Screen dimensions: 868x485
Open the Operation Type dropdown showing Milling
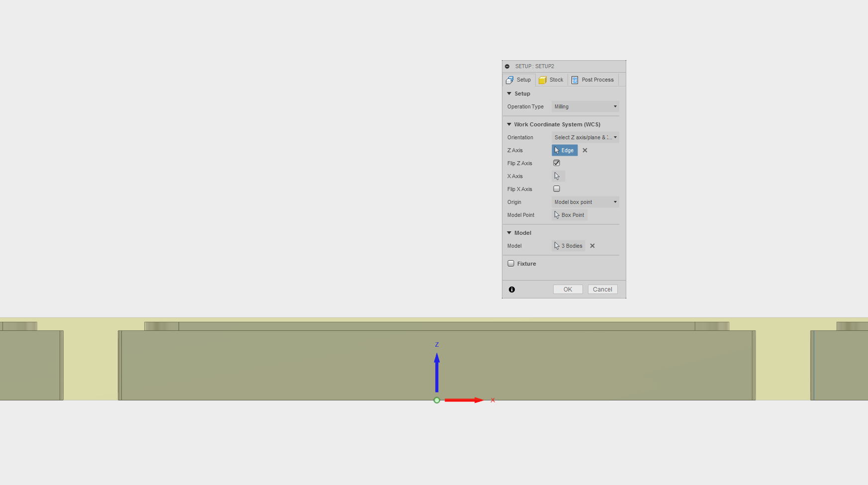click(x=585, y=106)
